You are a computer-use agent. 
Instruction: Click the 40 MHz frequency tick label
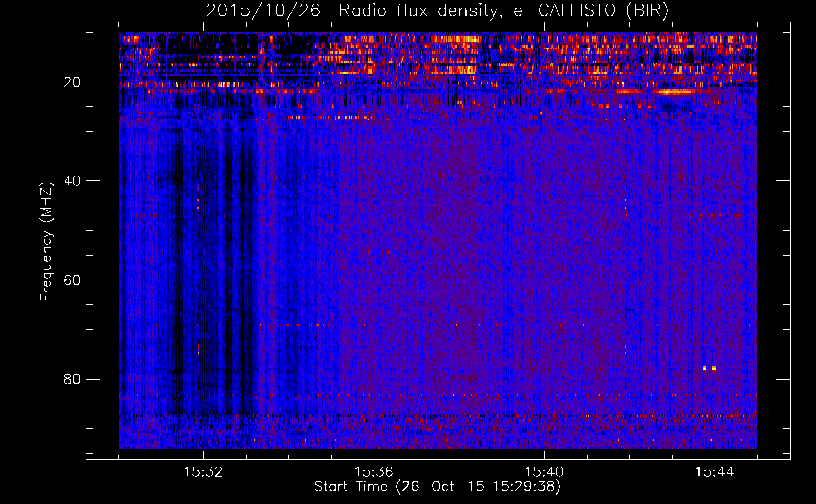pyautogui.click(x=73, y=181)
